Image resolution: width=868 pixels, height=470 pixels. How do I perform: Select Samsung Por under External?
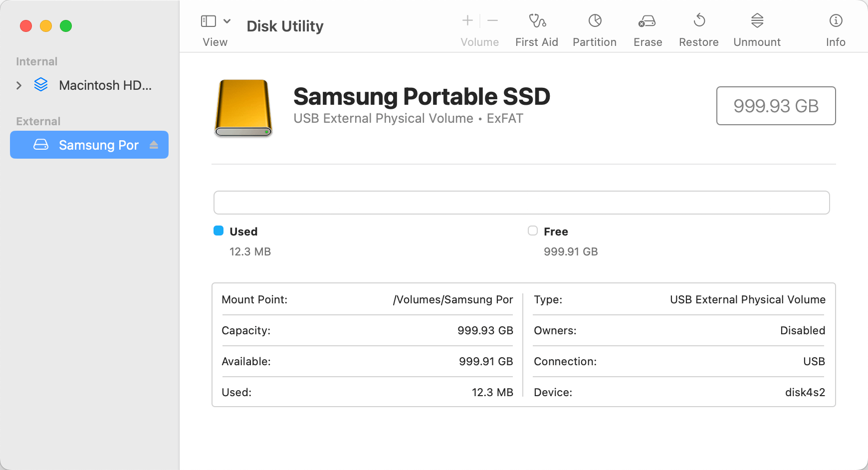[x=99, y=145]
